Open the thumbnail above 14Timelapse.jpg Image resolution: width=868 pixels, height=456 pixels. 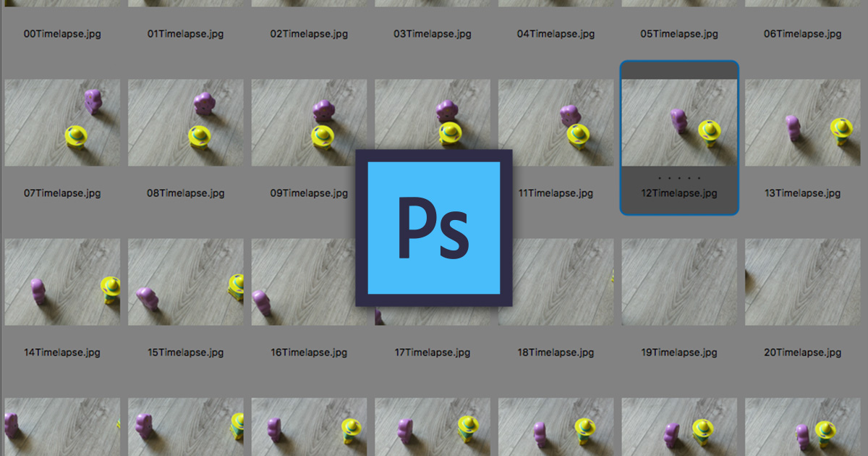tap(62, 282)
